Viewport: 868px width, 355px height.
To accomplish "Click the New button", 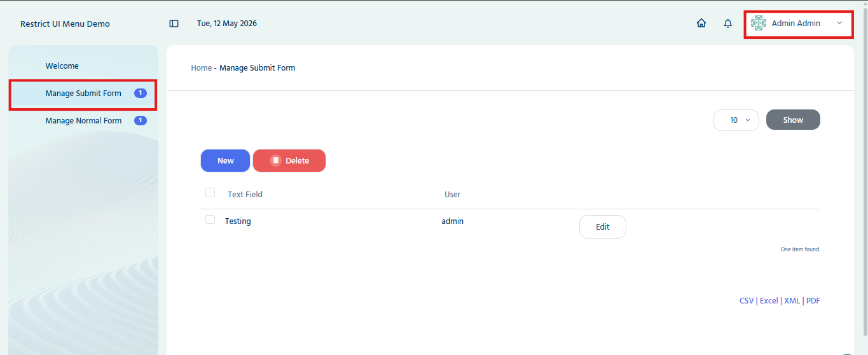I will coord(226,161).
